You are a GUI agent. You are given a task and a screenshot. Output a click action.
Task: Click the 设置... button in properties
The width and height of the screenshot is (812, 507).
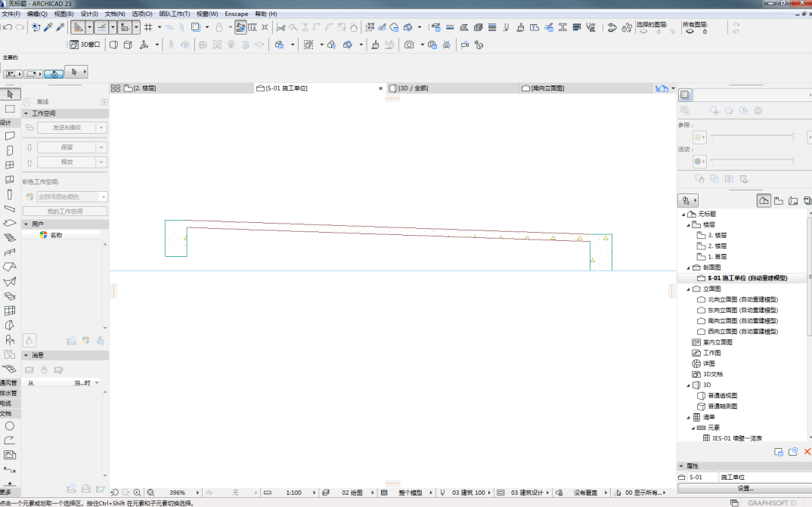pyautogui.click(x=745, y=488)
